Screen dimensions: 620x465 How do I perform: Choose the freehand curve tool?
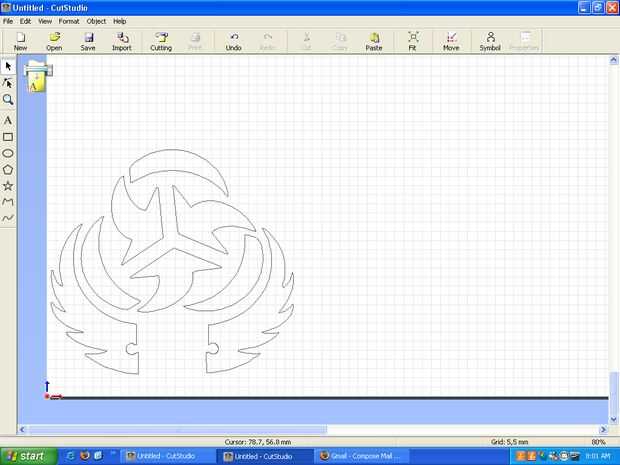pos(8,218)
